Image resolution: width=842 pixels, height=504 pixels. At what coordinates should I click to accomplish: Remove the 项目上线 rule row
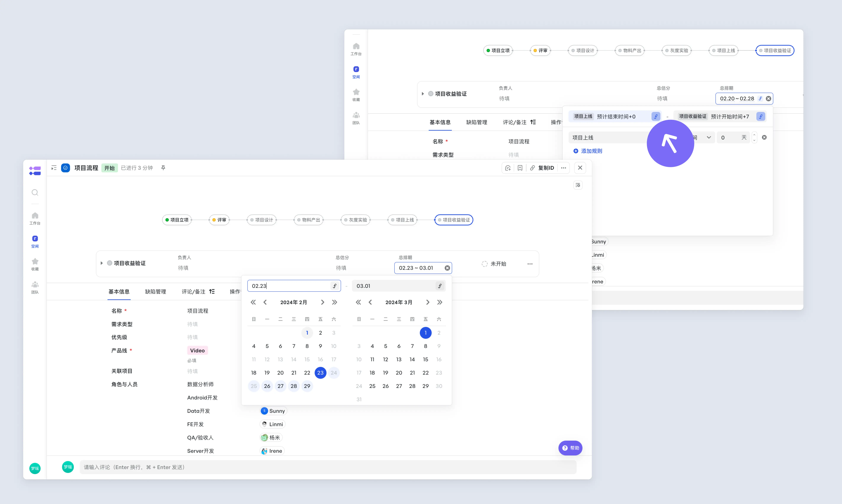tap(764, 138)
